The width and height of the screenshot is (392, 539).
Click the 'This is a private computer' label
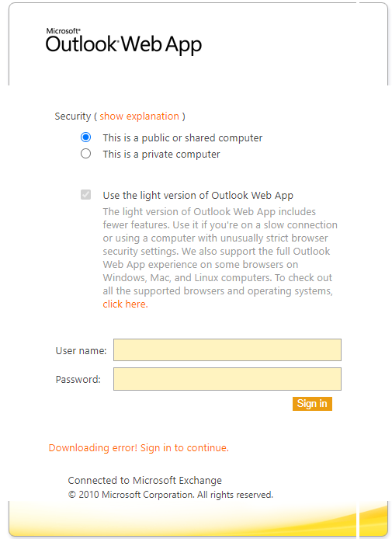pyautogui.click(x=161, y=155)
